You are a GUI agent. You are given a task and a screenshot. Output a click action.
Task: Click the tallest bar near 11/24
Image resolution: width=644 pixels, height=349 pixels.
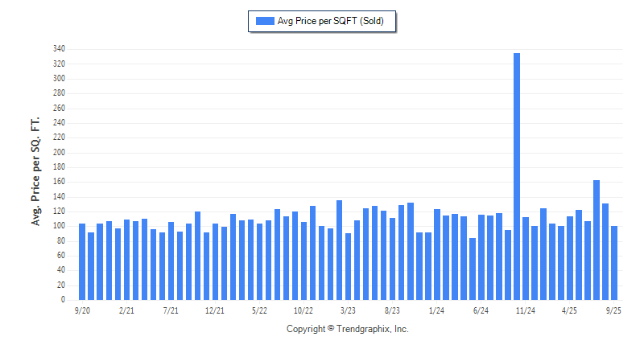coord(517,177)
